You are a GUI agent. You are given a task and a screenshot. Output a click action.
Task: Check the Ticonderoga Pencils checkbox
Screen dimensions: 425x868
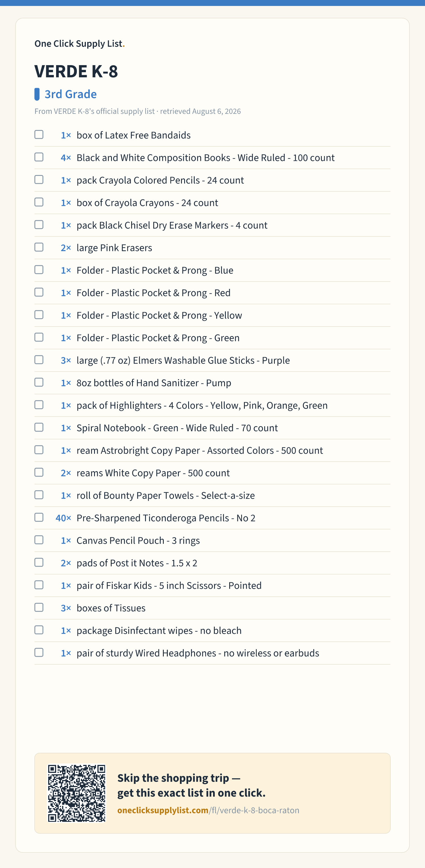pos(39,517)
